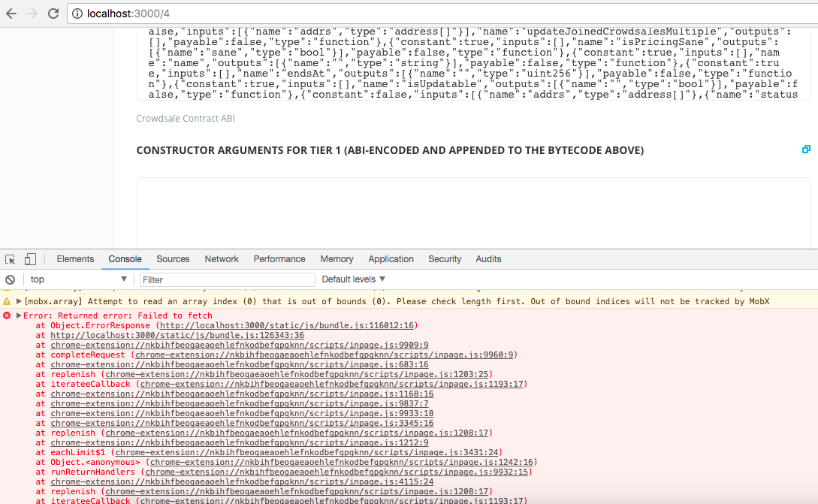
Task: Open bundle.js:126343:36 source link
Action: [x=177, y=335]
